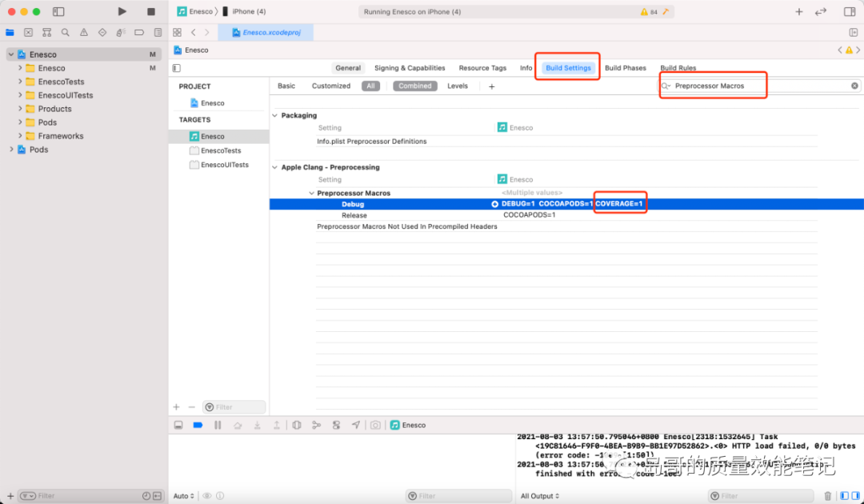
Task: Remove target with the minus button
Action: click(192, 407)
